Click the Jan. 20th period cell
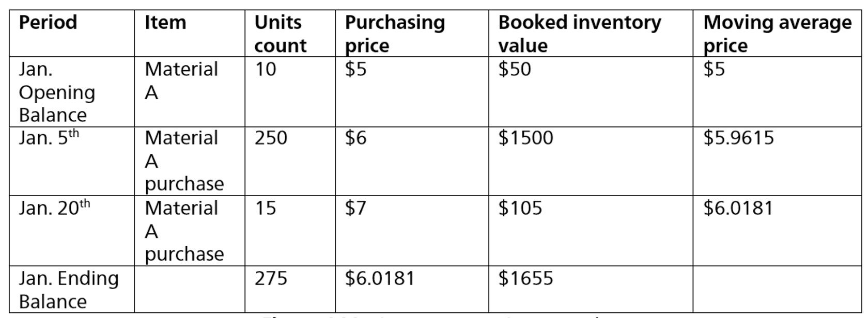This screenshot has width=868, height=318. pos(72,231)
